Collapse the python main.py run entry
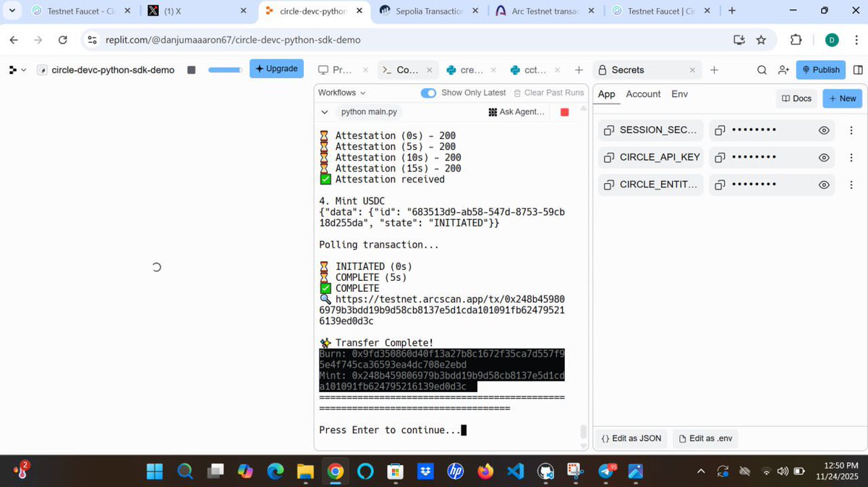Viewport: 868px width, 487px height. pos(324,111)
